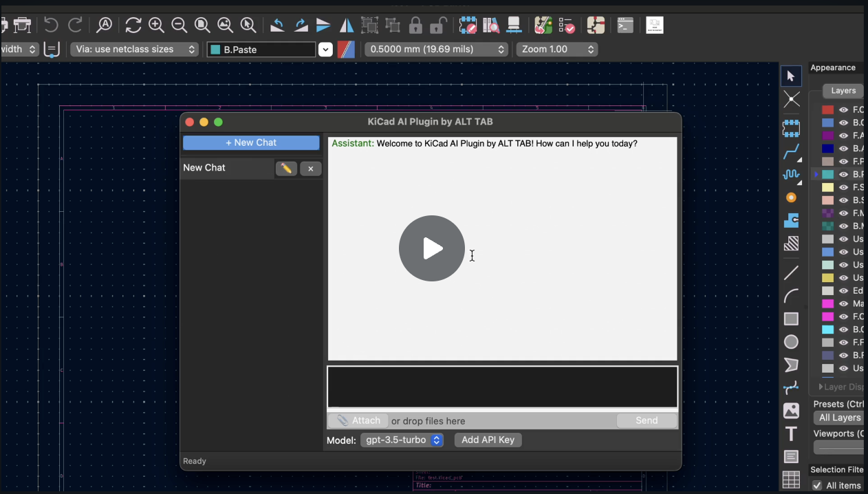Screen dimensions: 868x494
Task: Select the Add Table tool
Action: pos(791,480)
